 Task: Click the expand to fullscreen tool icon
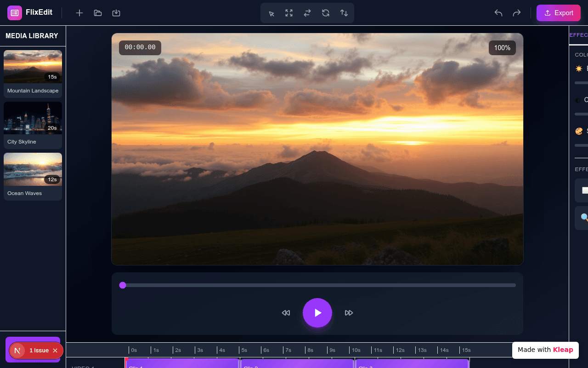coord(289,13)
